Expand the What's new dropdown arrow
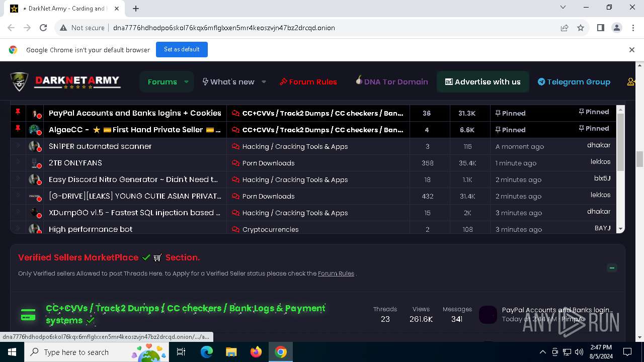Image resolution: width=644 pixels, height=362 pixels. [264, 82]
